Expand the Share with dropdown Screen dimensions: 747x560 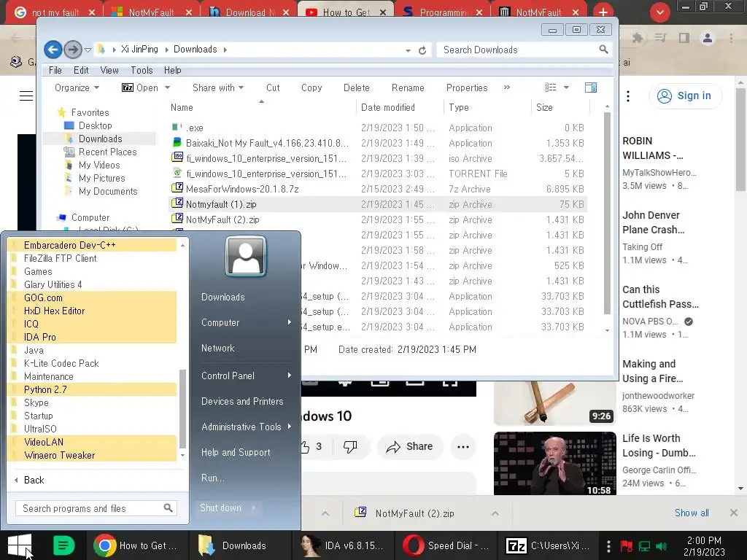coord(218,87)
